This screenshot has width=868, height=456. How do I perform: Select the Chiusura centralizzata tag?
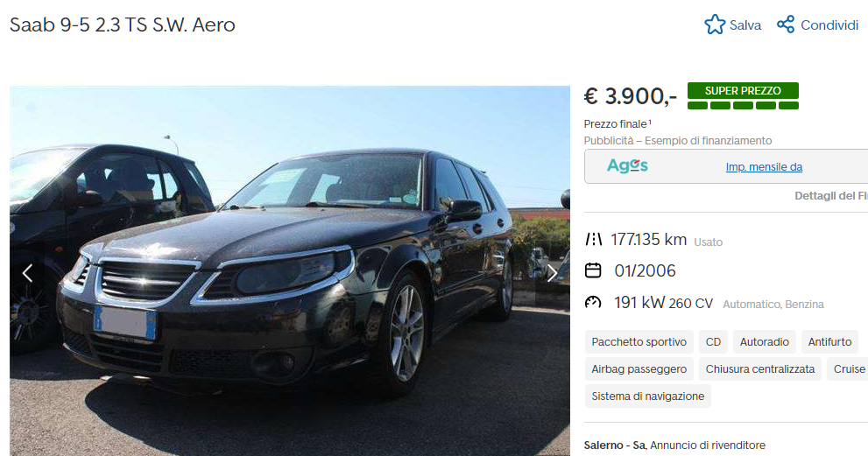click(x=760, y=369)
